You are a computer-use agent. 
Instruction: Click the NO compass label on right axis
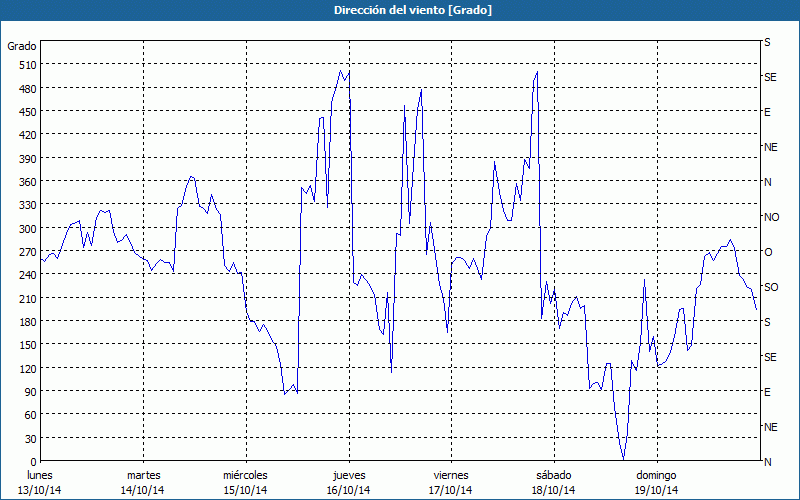pos(771,217)
